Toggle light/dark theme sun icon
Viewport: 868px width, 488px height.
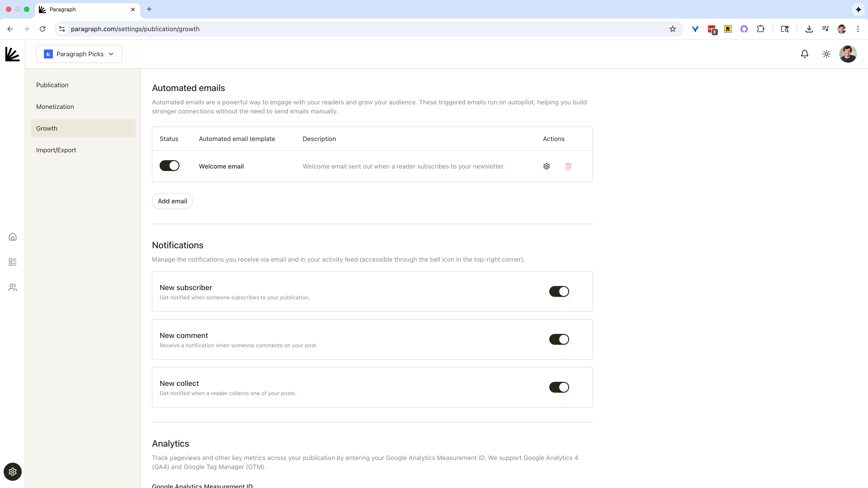pyautogui.click(x=826, y=54)
